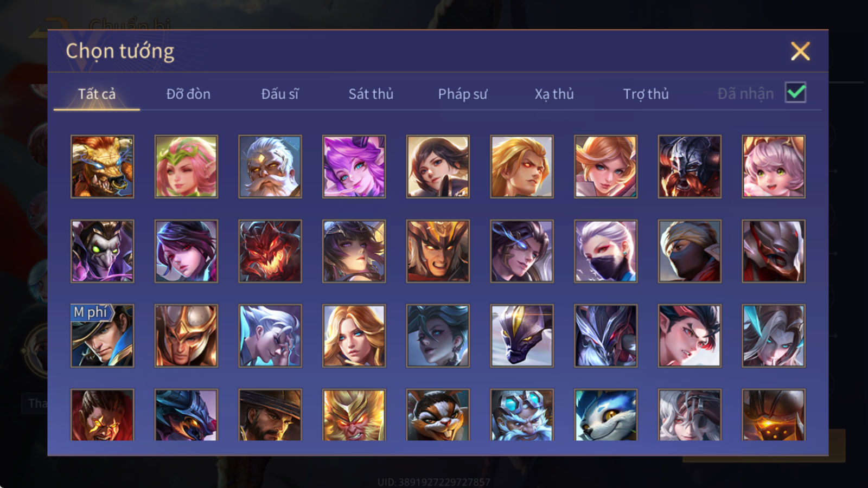
Task: Choose the green-eyed purple jester hero
Action: pyautogui.click(x=102, y=251)
